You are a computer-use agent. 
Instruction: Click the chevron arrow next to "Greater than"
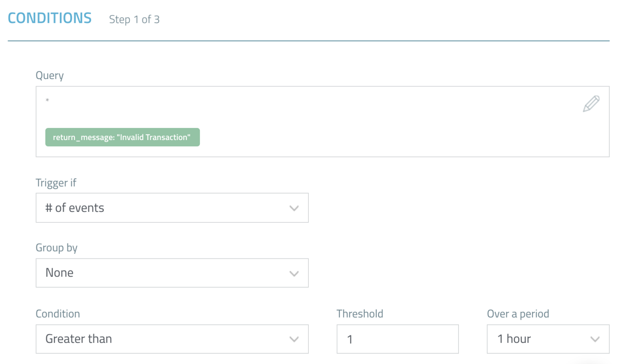(293, 339)
